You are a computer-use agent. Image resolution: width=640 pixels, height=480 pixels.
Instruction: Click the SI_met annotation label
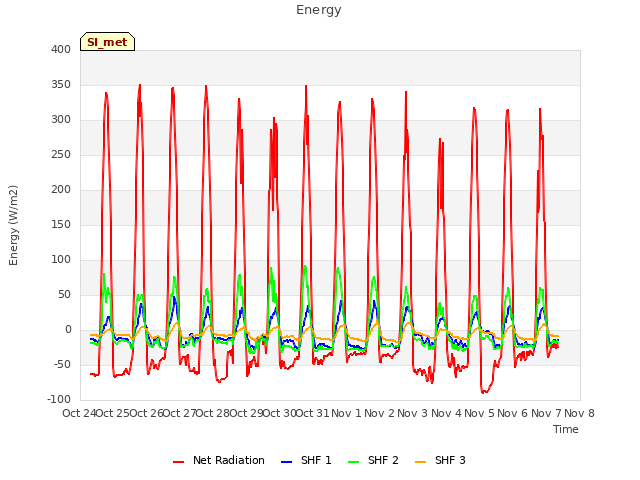point(107,42)
